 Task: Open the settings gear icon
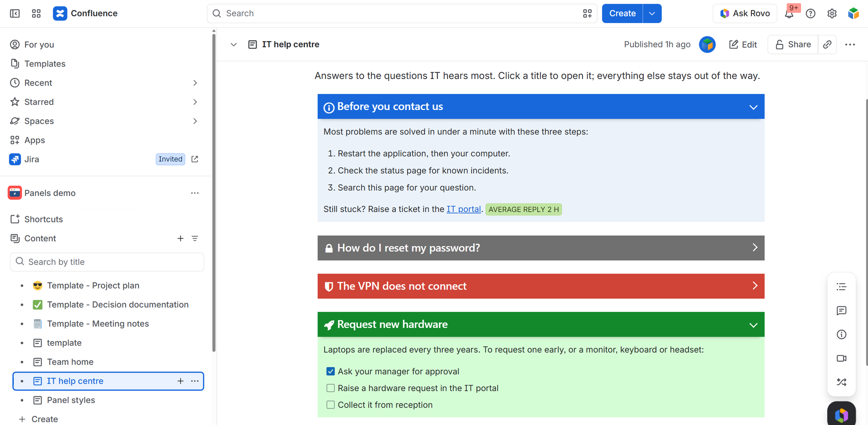832,14
